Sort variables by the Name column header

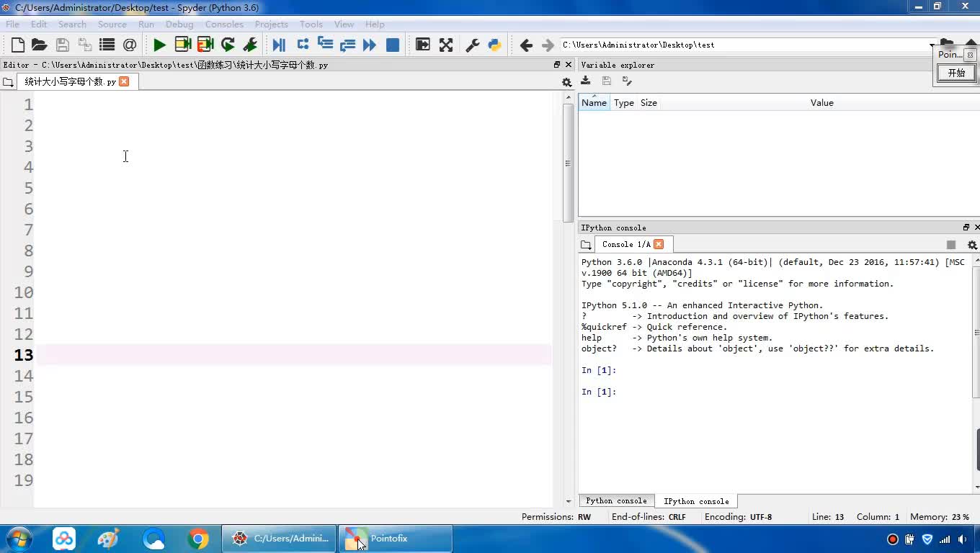[594, 103]
